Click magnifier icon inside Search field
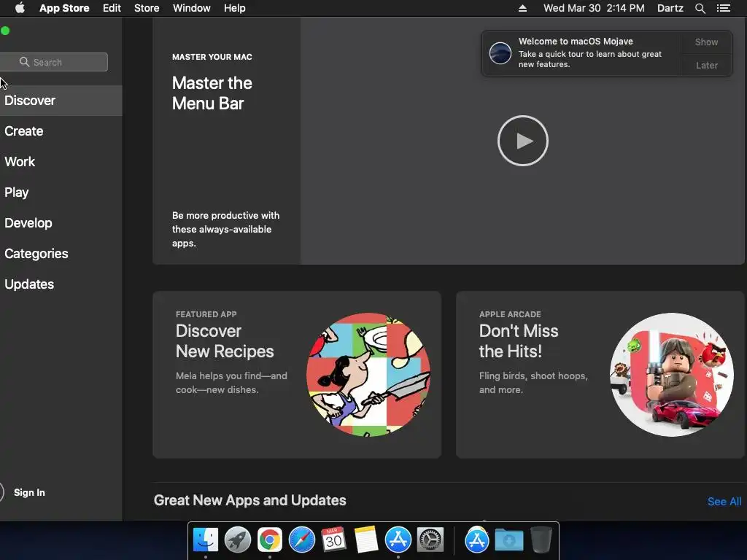Image resolution: width=747 pixels, height=560 pixels. point(24,62)
